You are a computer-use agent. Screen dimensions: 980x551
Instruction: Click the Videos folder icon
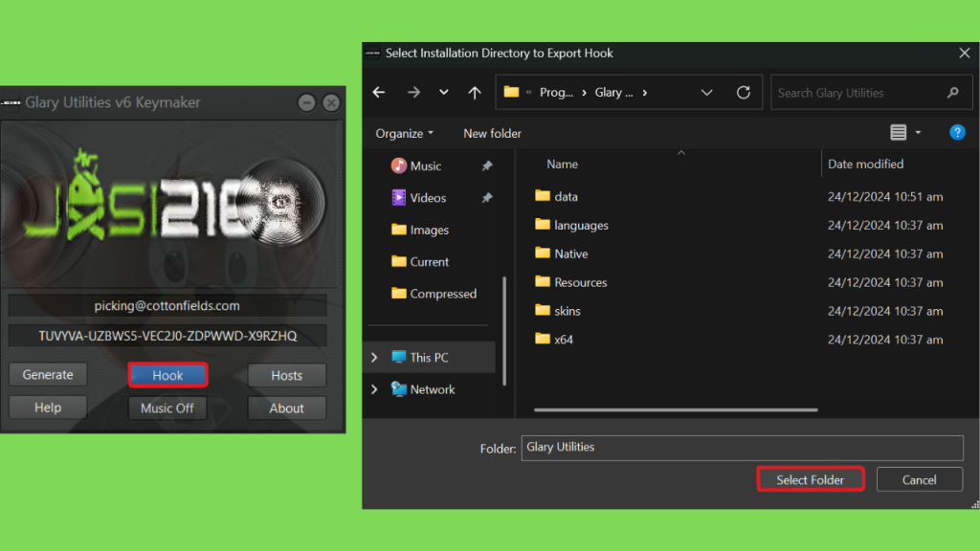398,197
